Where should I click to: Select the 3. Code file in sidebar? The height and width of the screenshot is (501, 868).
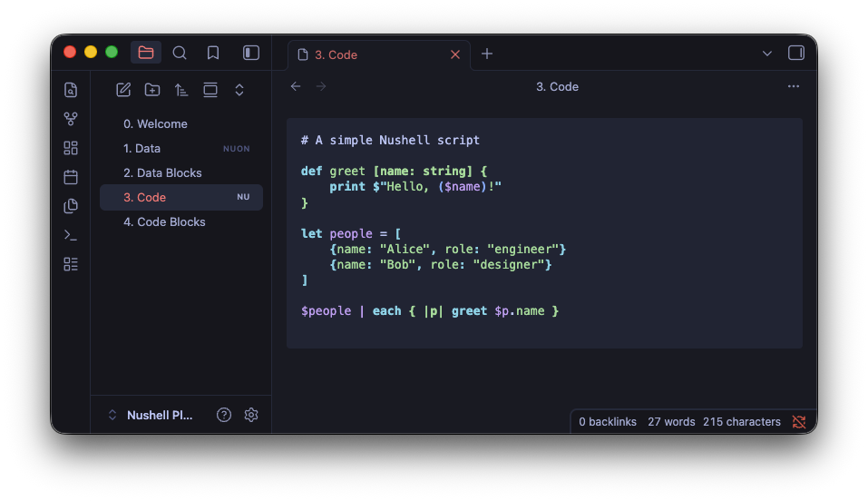[x=181, y=197]
